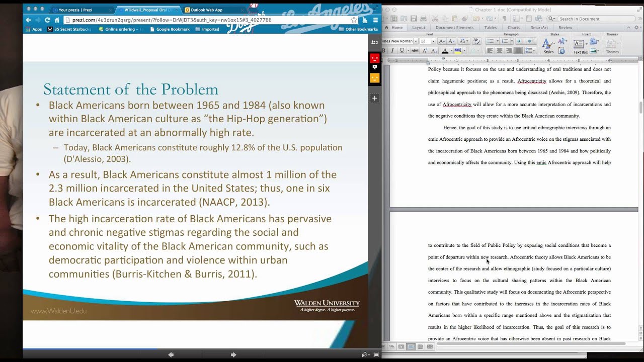Toggle Subscript in Word ribbon

(x=434, y=50)
